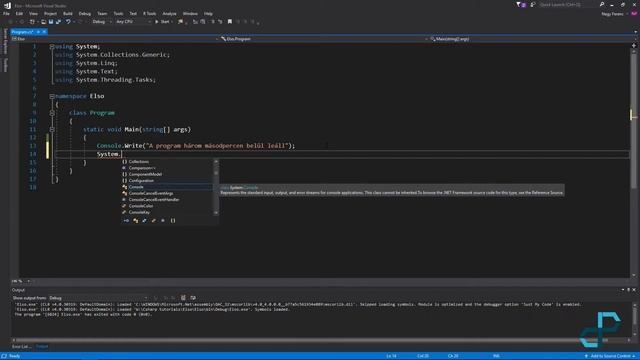Click the Save toolbar icon
640x360 pixels.
pos(51,22)
